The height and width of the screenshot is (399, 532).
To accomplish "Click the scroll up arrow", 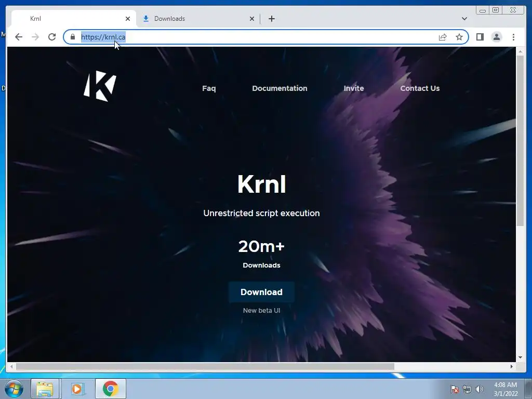I will point(520,51).
